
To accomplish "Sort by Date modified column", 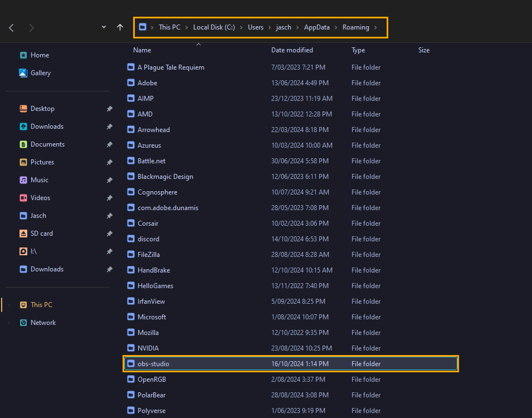I will 292,50.
